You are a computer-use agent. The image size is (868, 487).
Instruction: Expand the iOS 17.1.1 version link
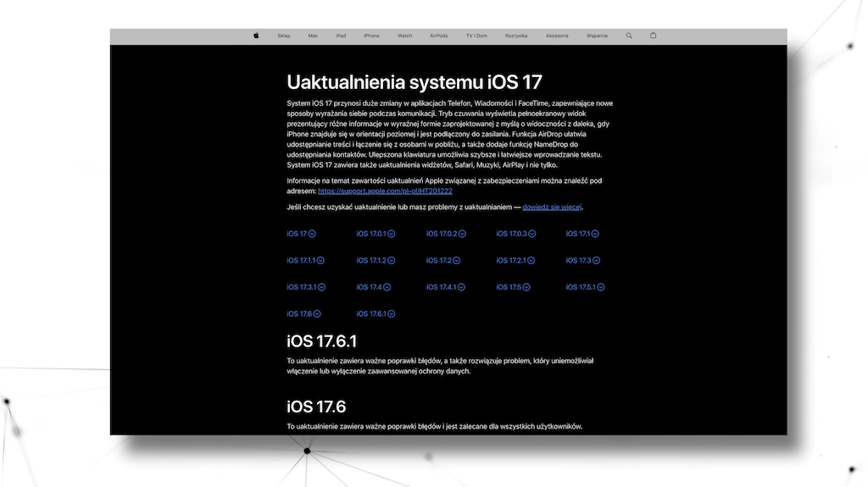[305, 260]
